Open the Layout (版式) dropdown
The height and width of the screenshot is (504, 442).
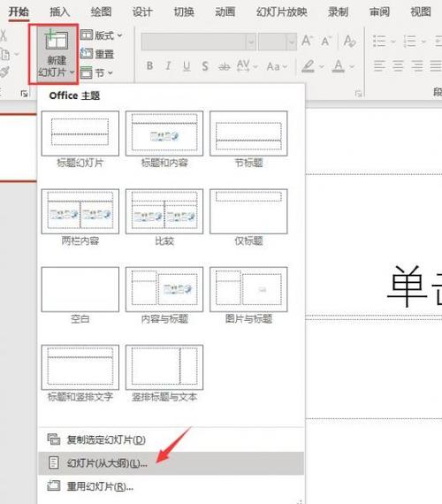pyautogui.click(x=102, y=35)
